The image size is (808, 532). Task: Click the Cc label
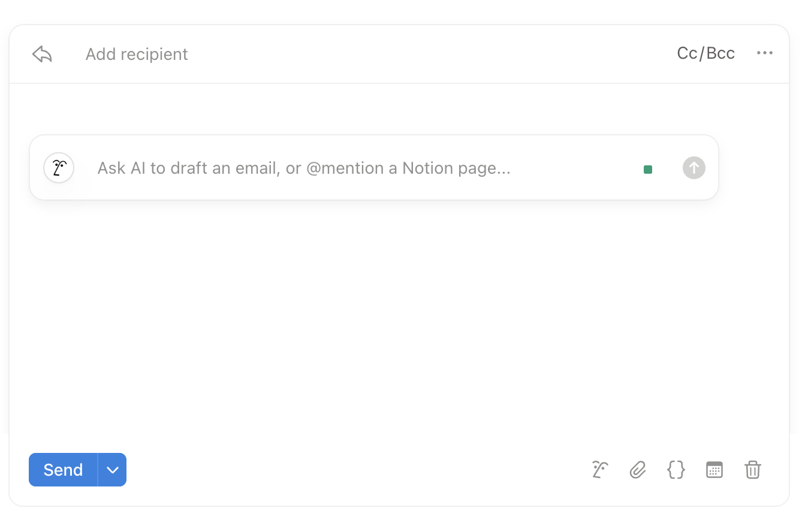click(x=688, y=53)
